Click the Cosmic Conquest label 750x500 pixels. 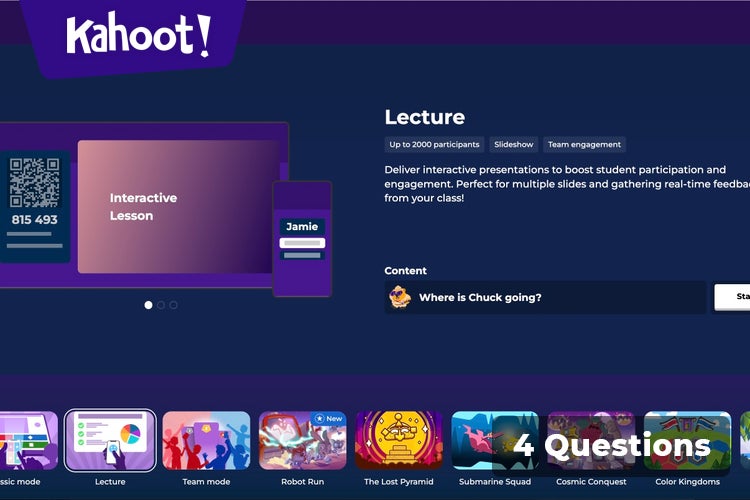pyautogui.click(x=591, y=482)
